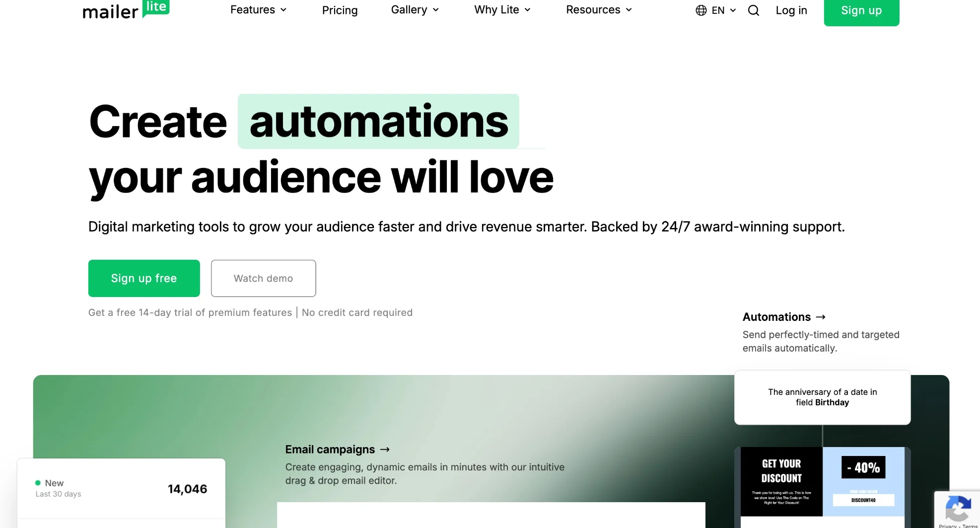980x528 pixels.
Task: Open the search magnifying glass icon
Action: pyautogui.click(x=754, y=10)
